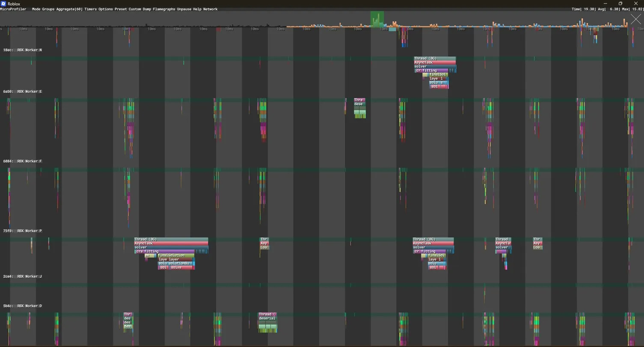
Task: Select the '2ce4: RBX Worker J' thread label
Action: coord(23,276)
